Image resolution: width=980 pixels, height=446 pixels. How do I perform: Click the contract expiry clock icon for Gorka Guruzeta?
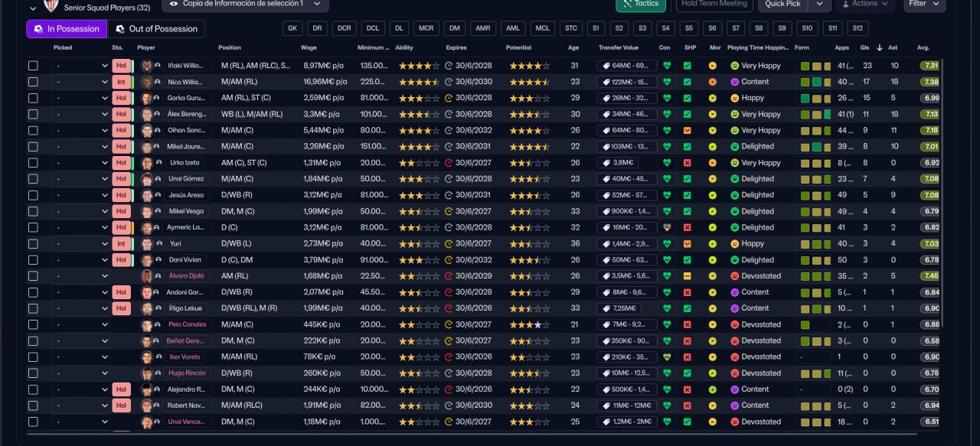click(449, 98)
